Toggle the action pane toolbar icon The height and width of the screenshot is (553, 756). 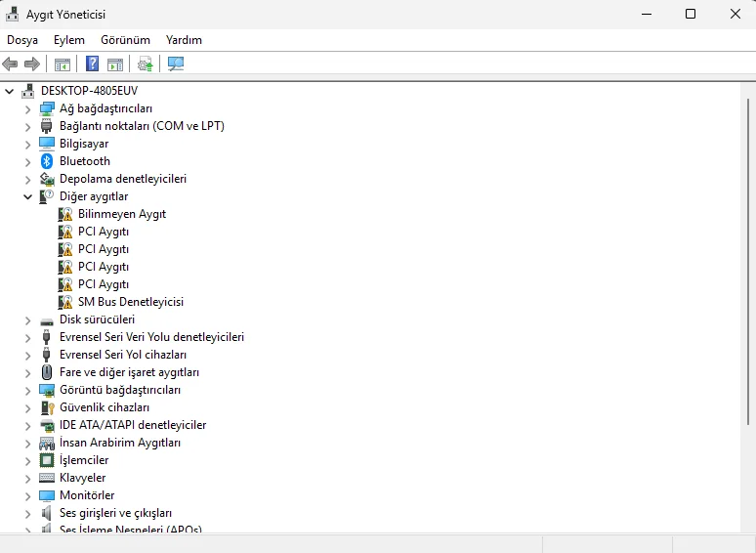(115, 64)
